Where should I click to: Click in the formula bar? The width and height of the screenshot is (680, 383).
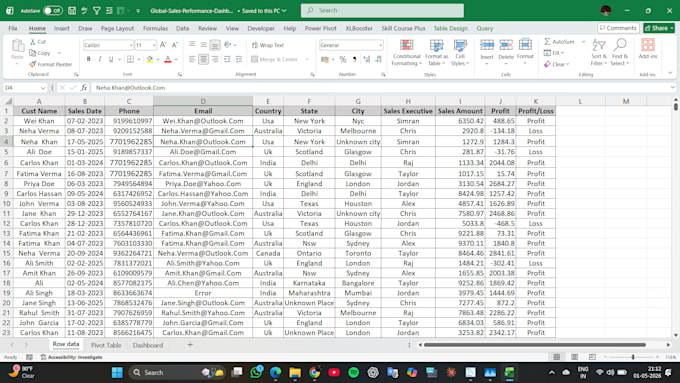[380, 88]
